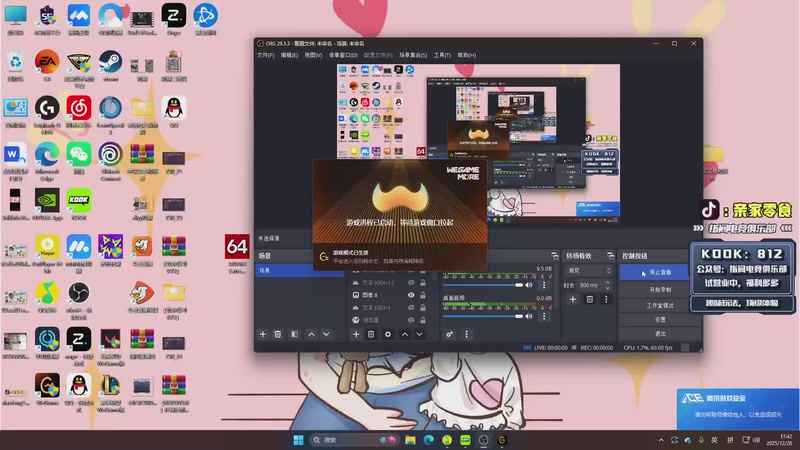Open KOOK desktop shortcut
The height and width of the screenshot is (450, 800).
click(79, 204)
